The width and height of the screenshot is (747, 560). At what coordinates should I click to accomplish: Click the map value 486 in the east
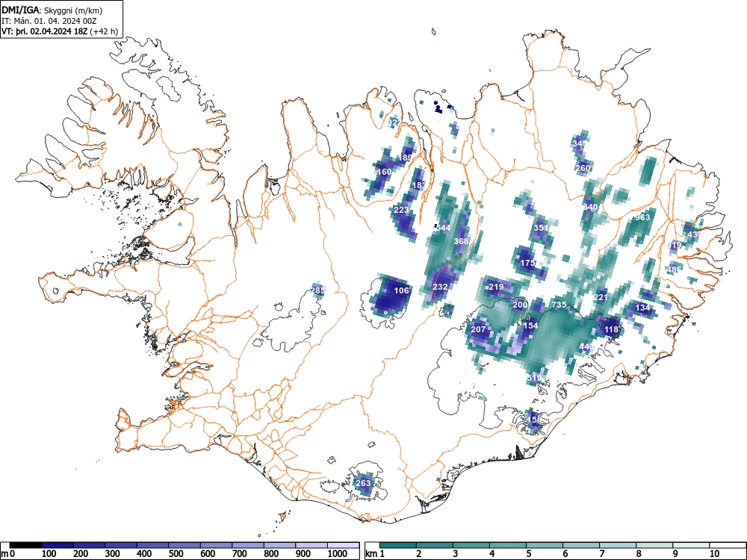pyautogui.click(x=674, y=270)
